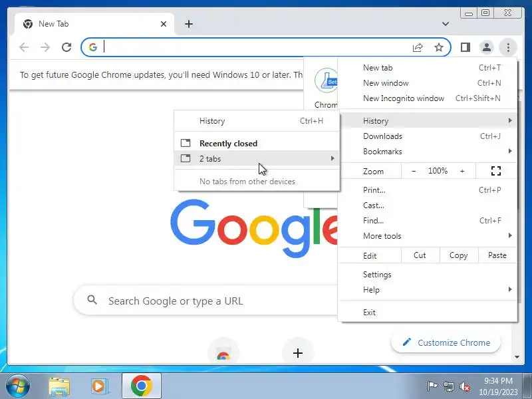Screen dimensions: 532x399
Task: Click Cut in the Edit row
Action: (420, 255)
